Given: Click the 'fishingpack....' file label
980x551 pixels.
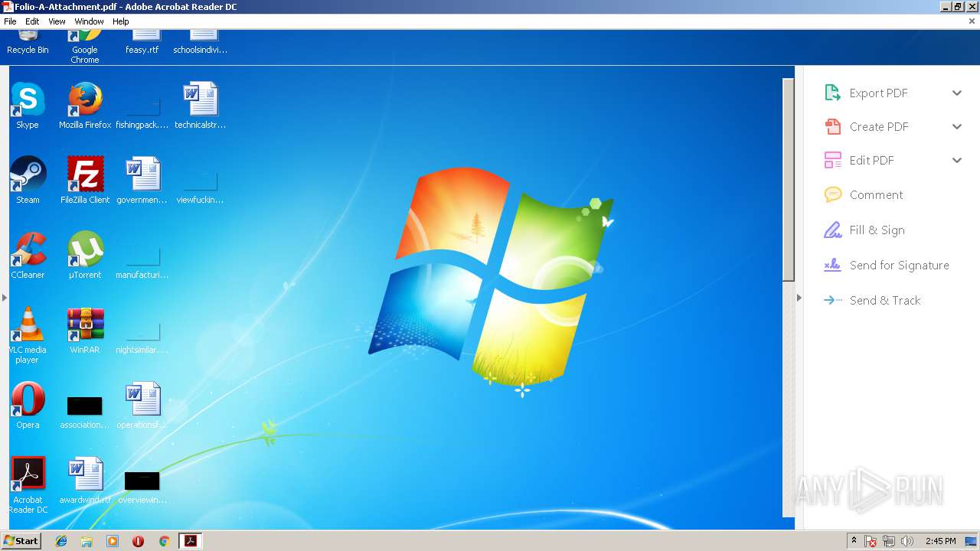Looking at the screenshot, I should (142, 125).
